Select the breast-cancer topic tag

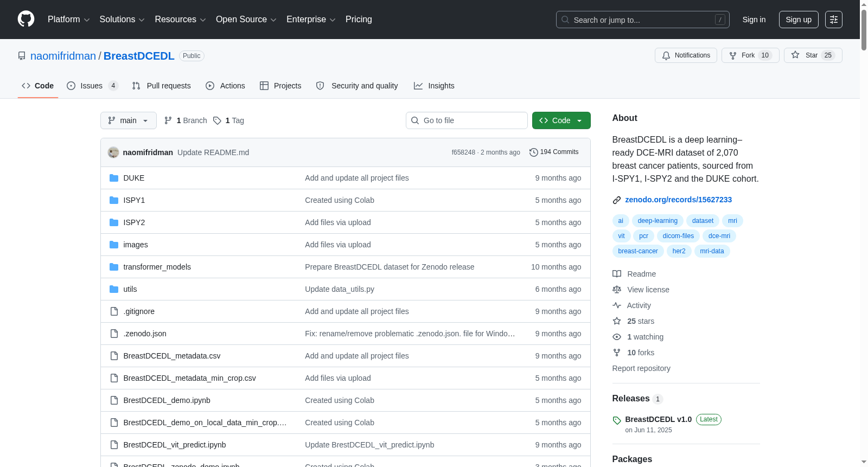pyautogui.click(x=638, y=251)
